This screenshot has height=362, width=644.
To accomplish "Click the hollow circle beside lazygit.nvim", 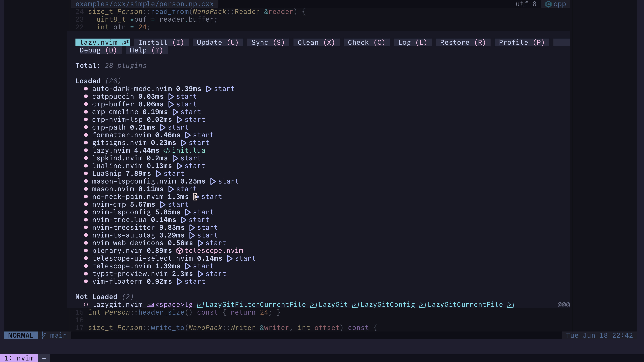I will coord(86,305).
